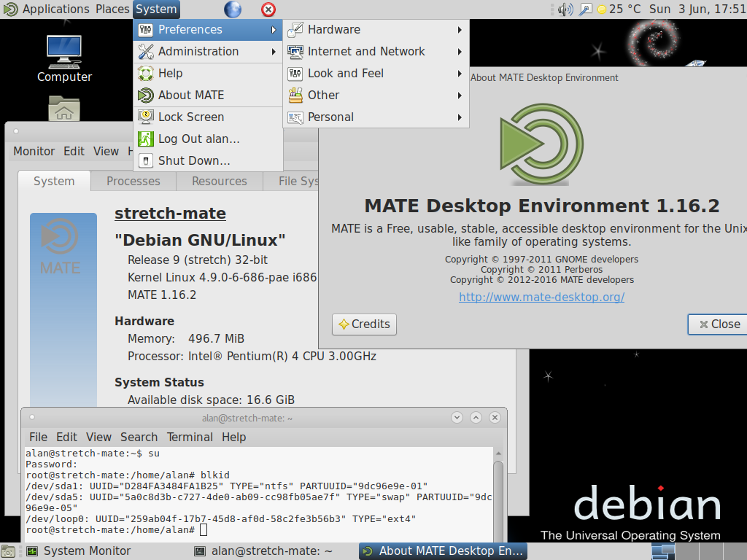Open the mate-desktop.org link
The image size is (747, 560).
(x=542, y=297)
